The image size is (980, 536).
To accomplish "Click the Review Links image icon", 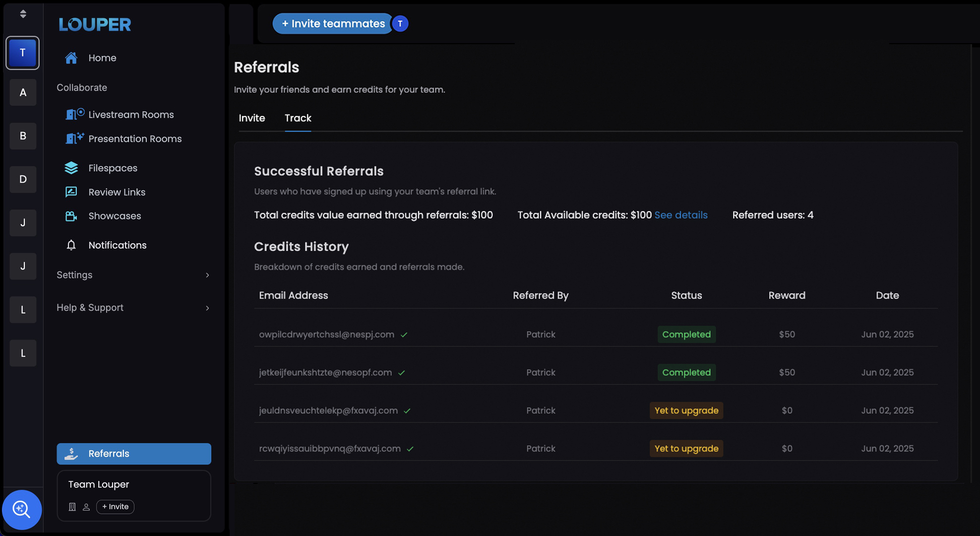I will pyautogui.click(x=71, y=192).
